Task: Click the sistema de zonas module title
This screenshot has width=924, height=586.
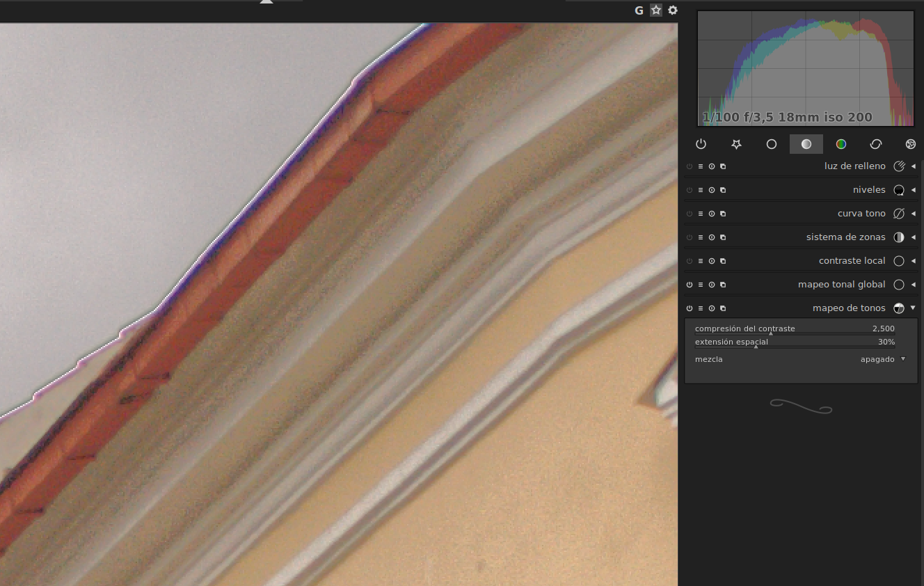Action: pos(846,237)
